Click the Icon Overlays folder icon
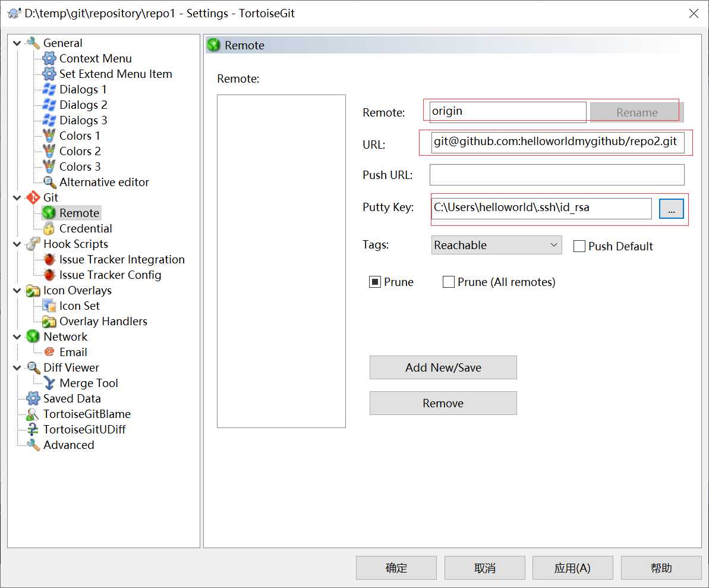Screen dimensions: 709x588 [33, 290]
